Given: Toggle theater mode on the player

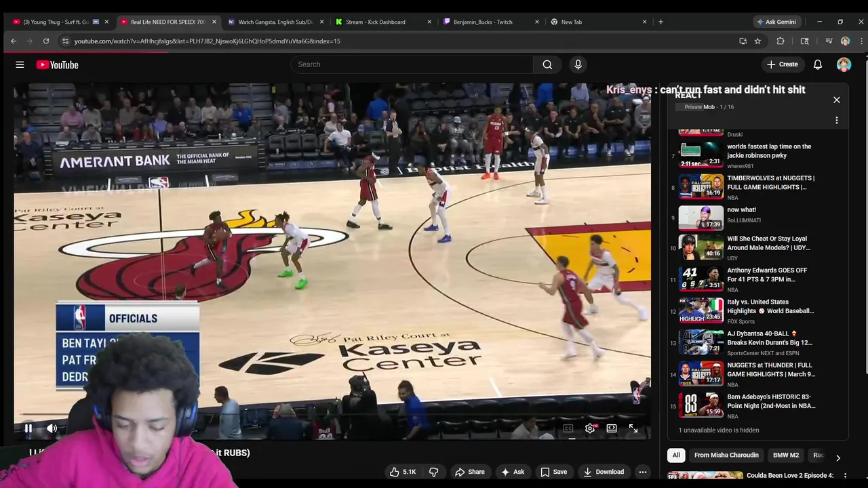Looking at the screenshot, I should click(612, 428).
